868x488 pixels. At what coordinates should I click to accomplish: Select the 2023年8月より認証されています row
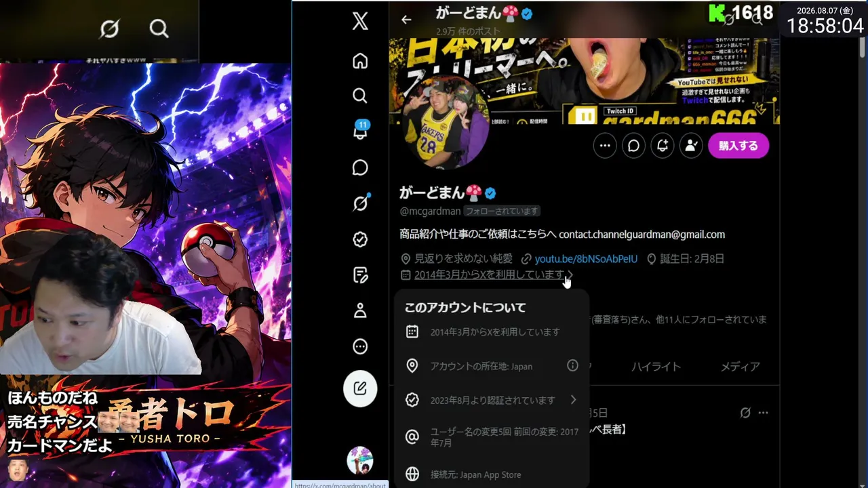(x=492, y=400)
